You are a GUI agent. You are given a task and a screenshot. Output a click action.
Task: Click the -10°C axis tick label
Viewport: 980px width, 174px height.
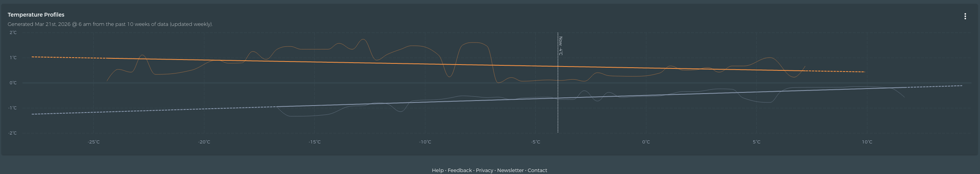click(x=425, y=142)
